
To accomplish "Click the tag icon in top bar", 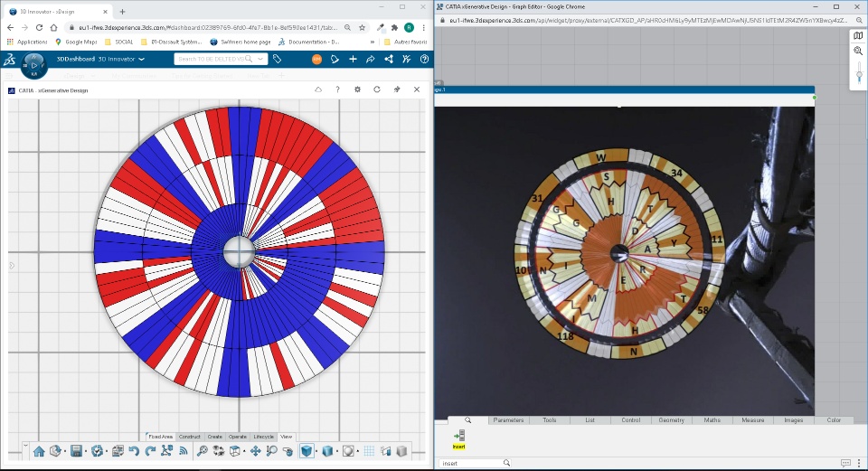I will click(x=277, y=59).
